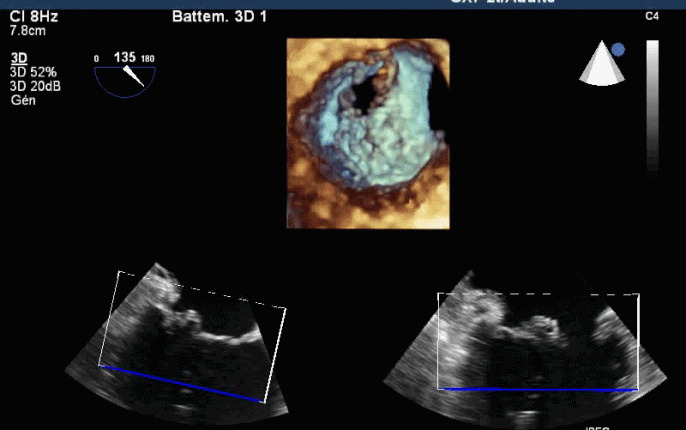Click the "0" angle label on the dial
Viewport: 686px width, 430px height.
pos(96,59)
